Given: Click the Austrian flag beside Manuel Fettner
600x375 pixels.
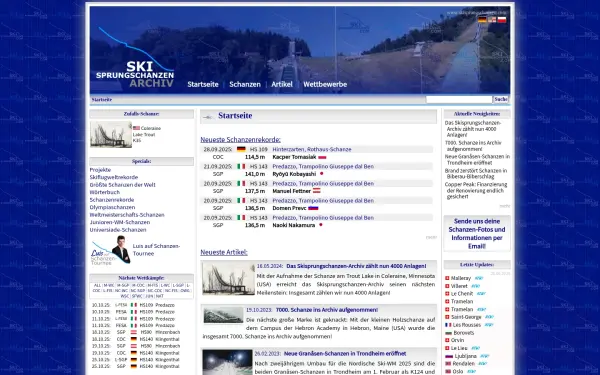Looking at the screenshot, I should click(x=316, y=191).
